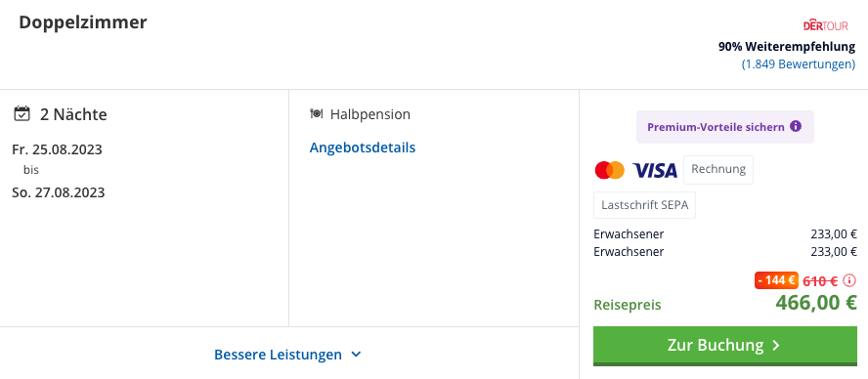
Task: Click the 466,00 € Reisepreis total
Action: click(x=816, y=303)
